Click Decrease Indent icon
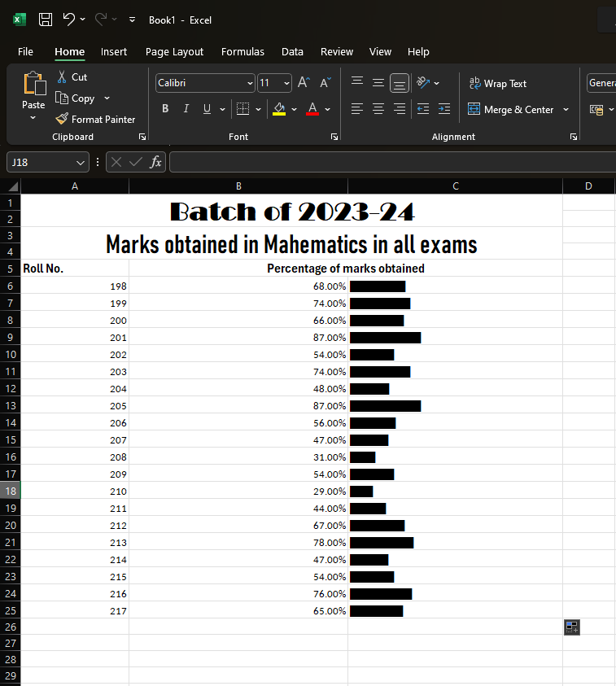Image resolution: width=616 pixels, height=686 pixels. click(423, 108)
